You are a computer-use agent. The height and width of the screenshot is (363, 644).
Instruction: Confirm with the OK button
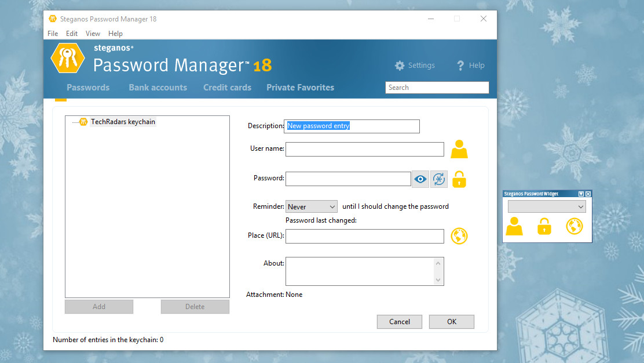click(x=451, y=321)
